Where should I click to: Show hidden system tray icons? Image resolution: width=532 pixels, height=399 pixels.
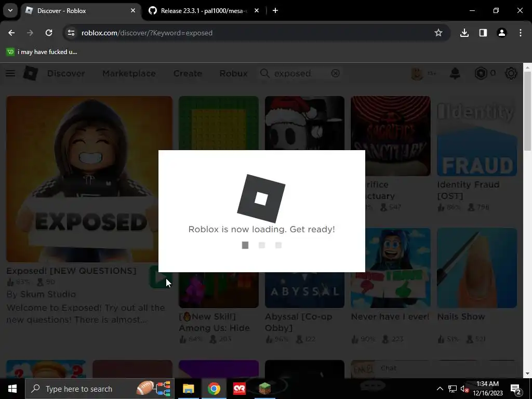coord(440,389)
